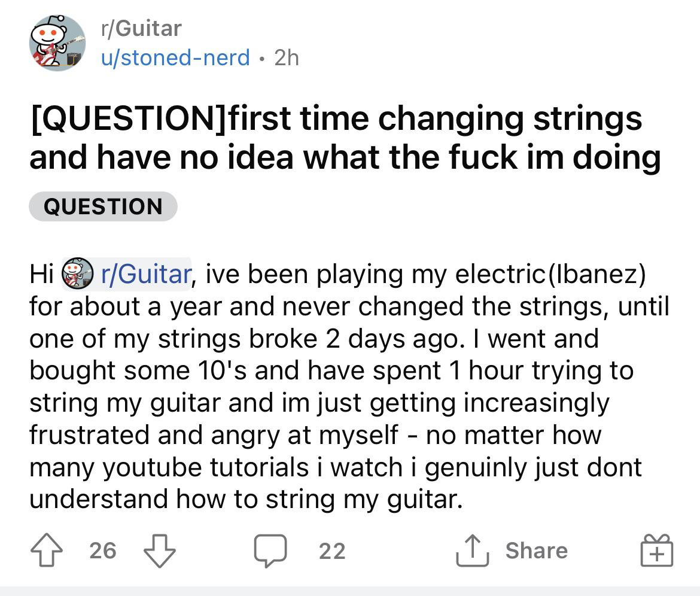Tap the Share icon to share the post
The image size is (700, 596).
click(x=473, y=551)
